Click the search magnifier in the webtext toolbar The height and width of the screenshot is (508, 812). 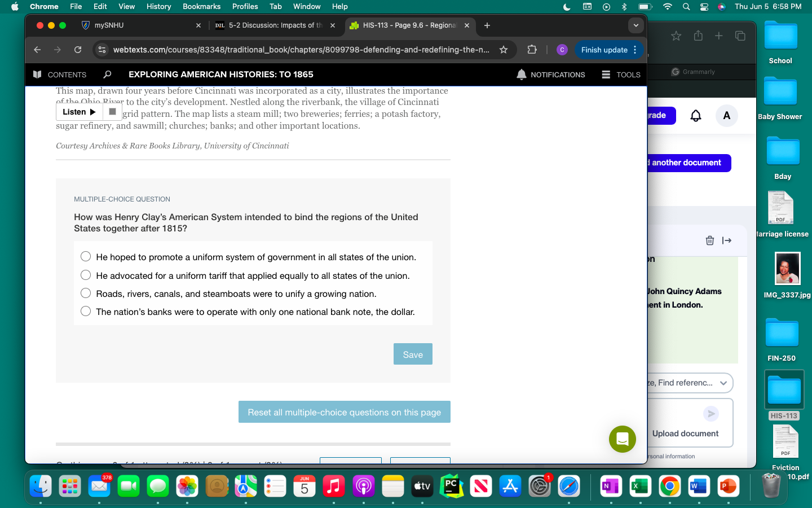107,75
